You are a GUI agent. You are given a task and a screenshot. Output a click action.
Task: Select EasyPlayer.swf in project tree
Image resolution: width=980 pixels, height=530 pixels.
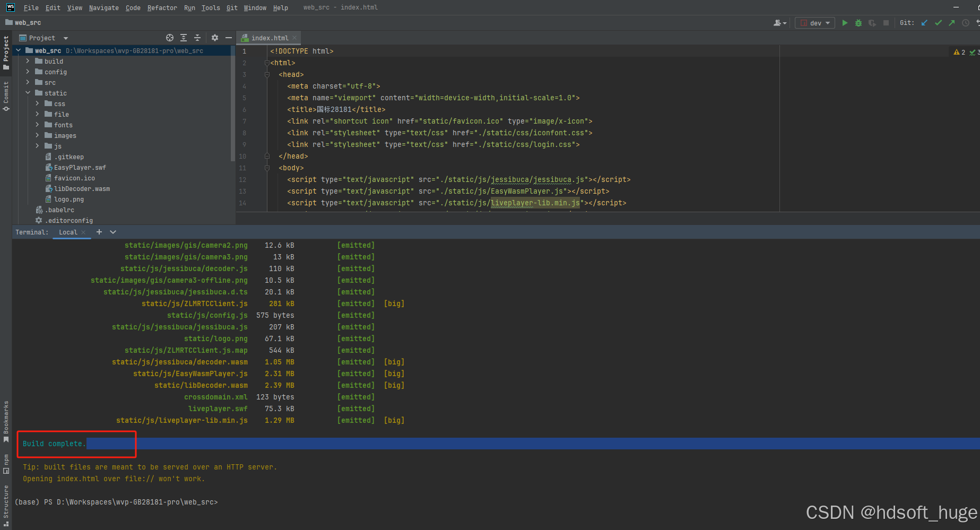point(80,168)
